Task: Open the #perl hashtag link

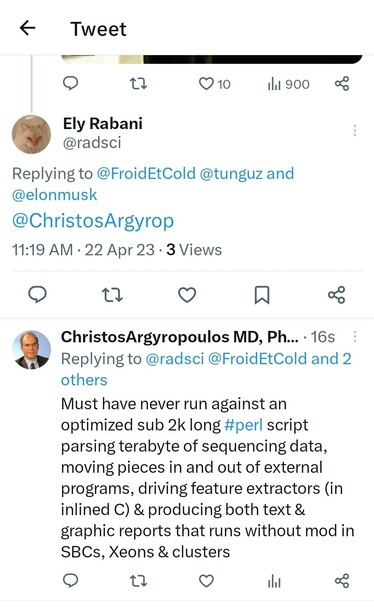Action: (x=243, y=425)
